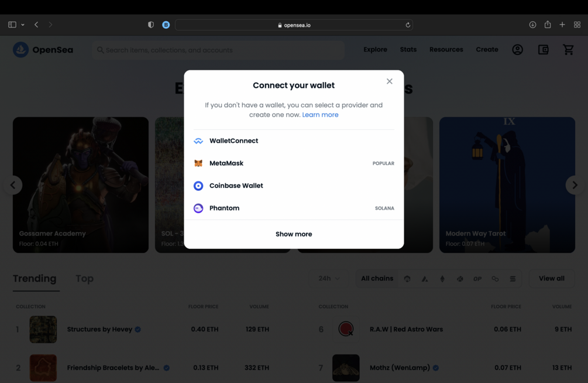Open the Safari share icon

548,25
